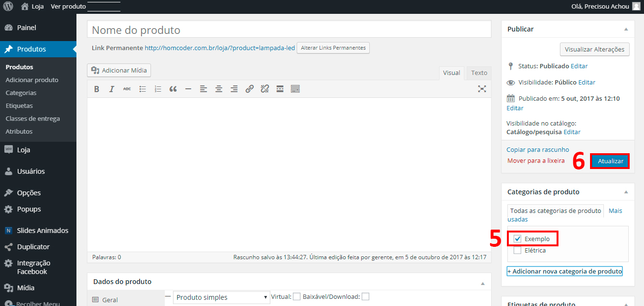Click the Atualizar button
Screen dimensions: 644x306
(610, 161)
